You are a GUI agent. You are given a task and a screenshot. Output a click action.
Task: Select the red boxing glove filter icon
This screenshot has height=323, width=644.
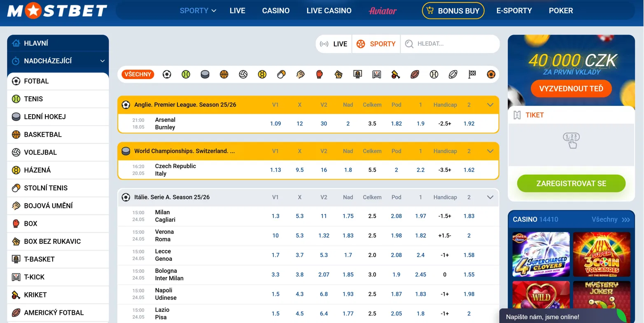point(320,75)
